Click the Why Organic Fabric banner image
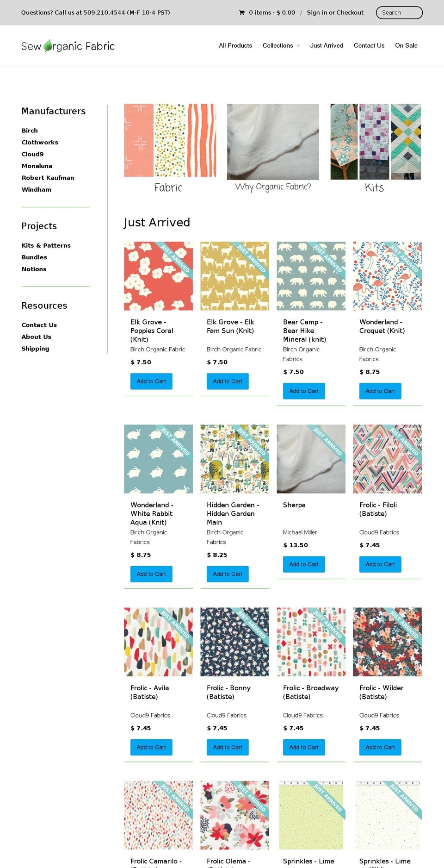444x868 pixels. pos(273,142)
